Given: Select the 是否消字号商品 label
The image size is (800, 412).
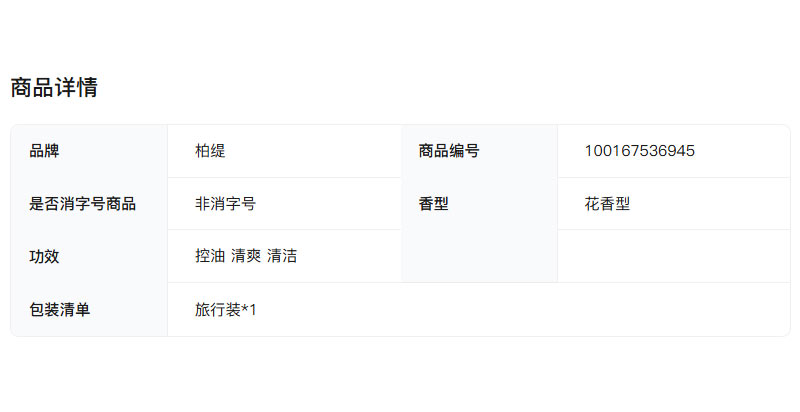Looking at the screenshot, I should 83,204.
